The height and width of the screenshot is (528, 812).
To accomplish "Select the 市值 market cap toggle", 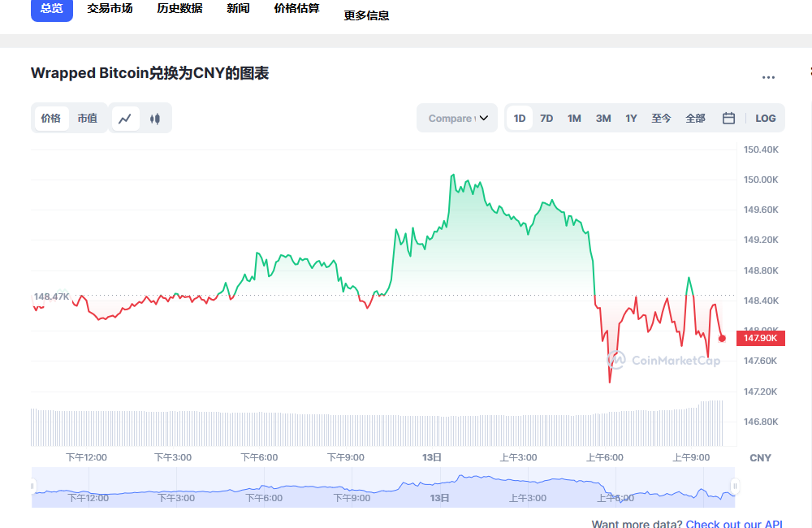I will [88, 119].
